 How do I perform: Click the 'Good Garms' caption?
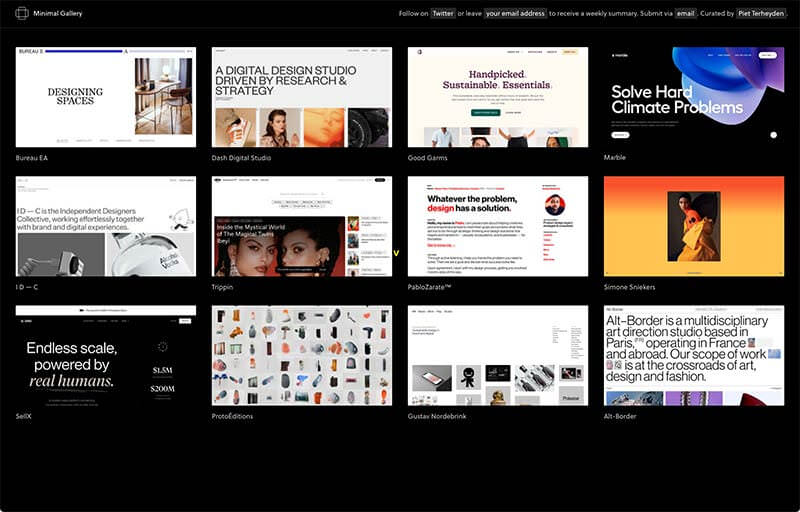(428, 158)
